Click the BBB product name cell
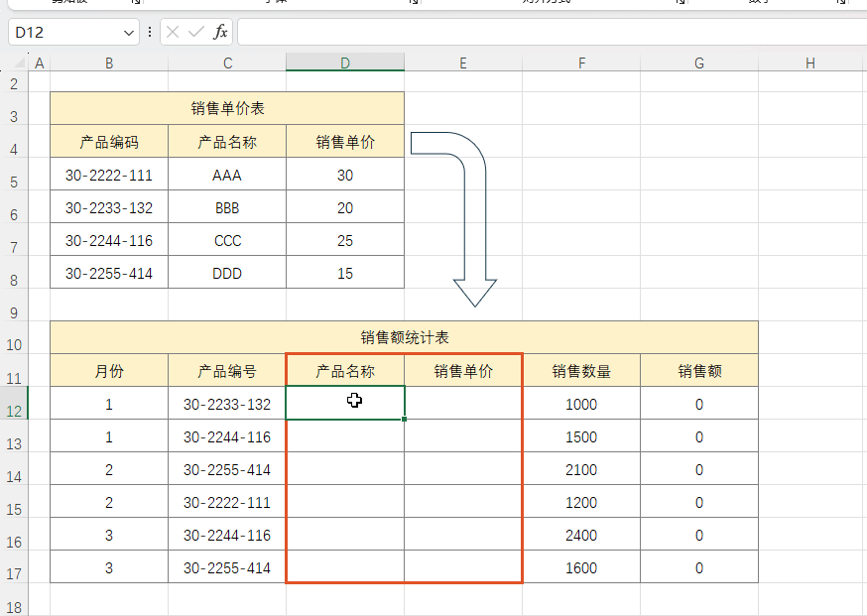This screenshot has height=616, width=867. pos(227,207)
